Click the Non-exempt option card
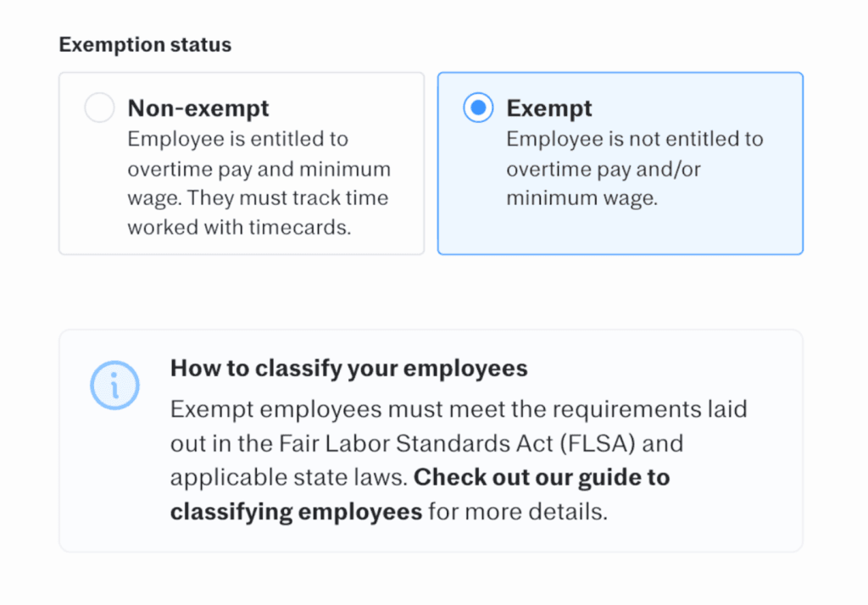This screenshot has height=605, width=868. tap(241, 164)
